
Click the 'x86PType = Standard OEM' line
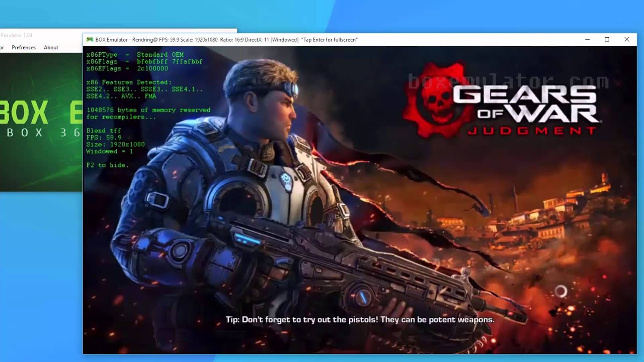pyautogui.click(x=135, y=54)
